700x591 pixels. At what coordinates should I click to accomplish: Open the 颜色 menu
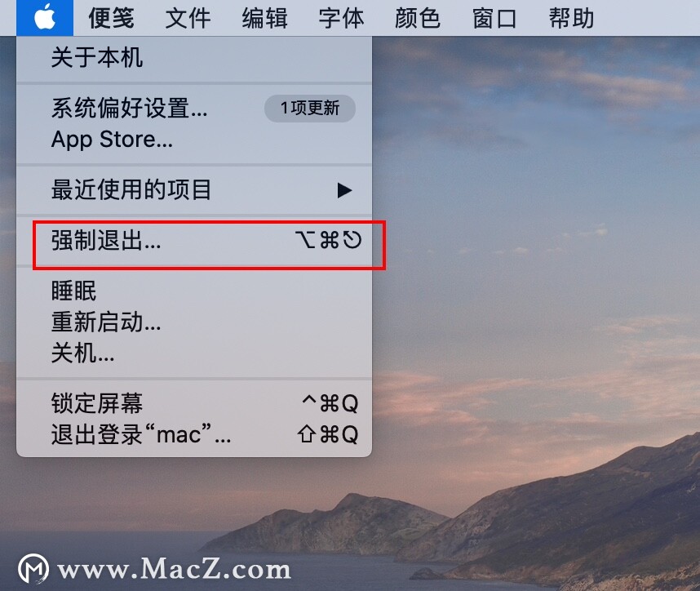coord(418,18)
